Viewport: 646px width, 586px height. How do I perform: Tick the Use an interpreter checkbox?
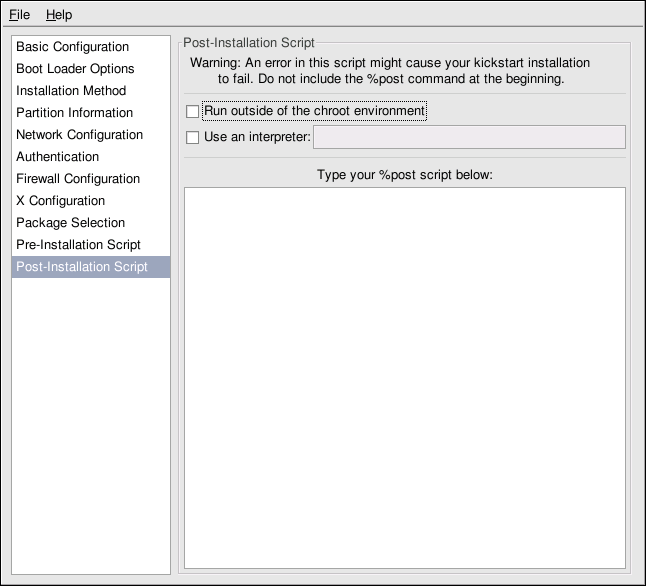click(x=193, y=138)
